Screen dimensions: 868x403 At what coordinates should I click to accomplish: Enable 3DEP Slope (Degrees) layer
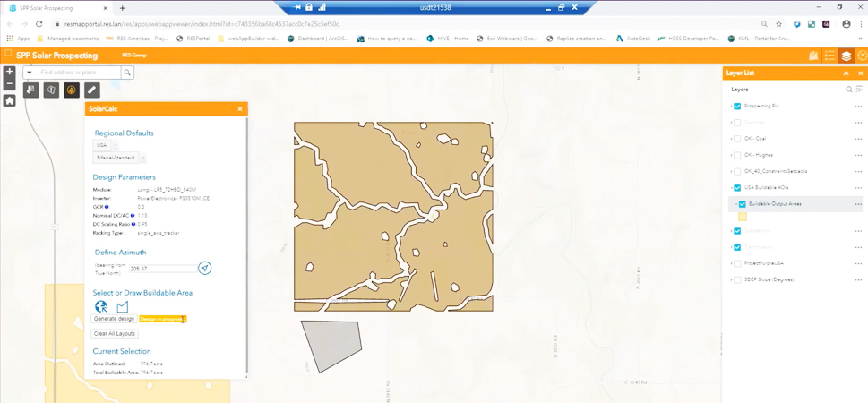(x=737, y=280)
